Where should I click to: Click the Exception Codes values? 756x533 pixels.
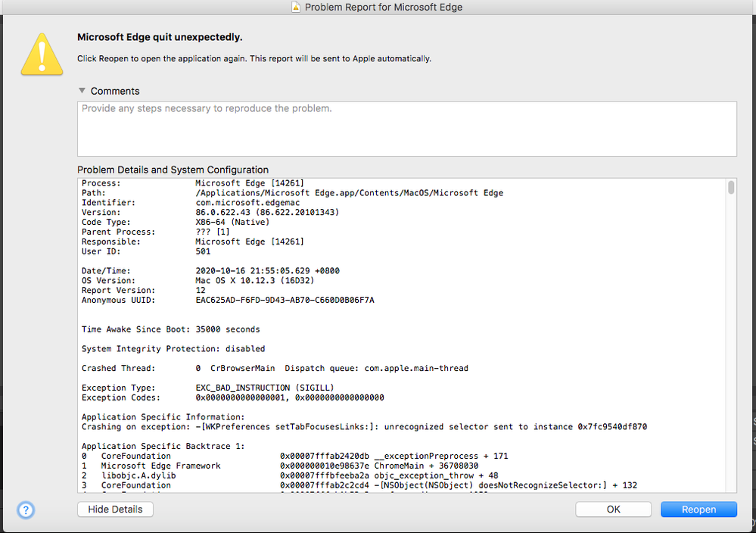pyautogui.click(x=290, y=397)
